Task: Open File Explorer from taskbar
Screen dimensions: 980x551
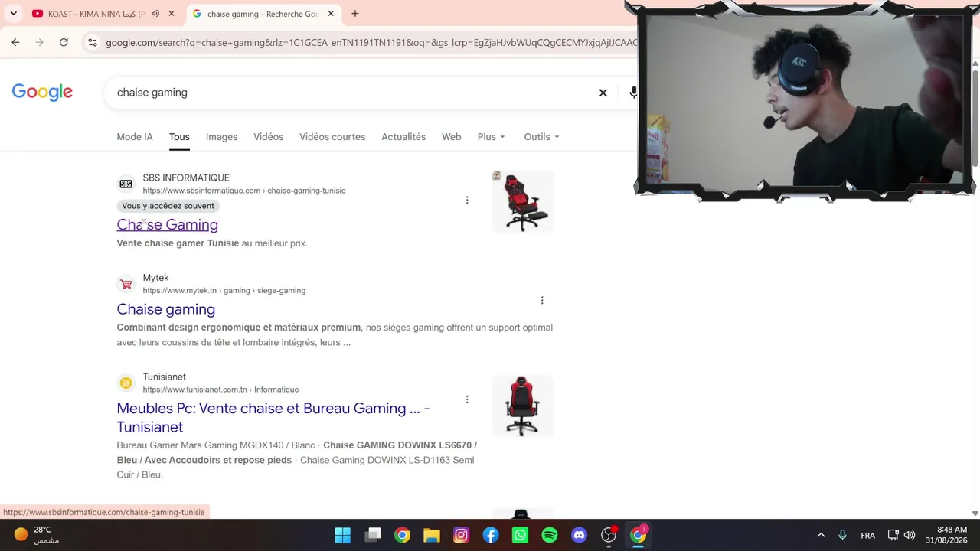Action: click(432, 535)
